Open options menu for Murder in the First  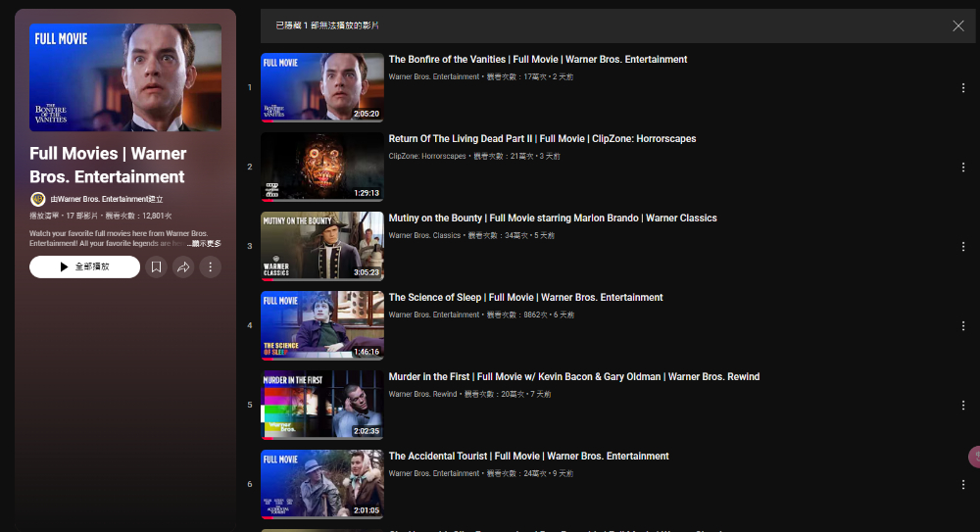[963, 406]
